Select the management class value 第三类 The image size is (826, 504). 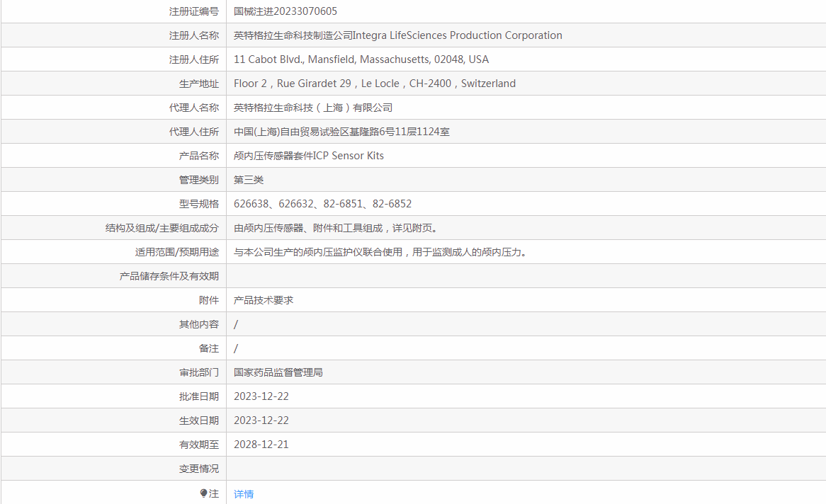pos(249,180)
